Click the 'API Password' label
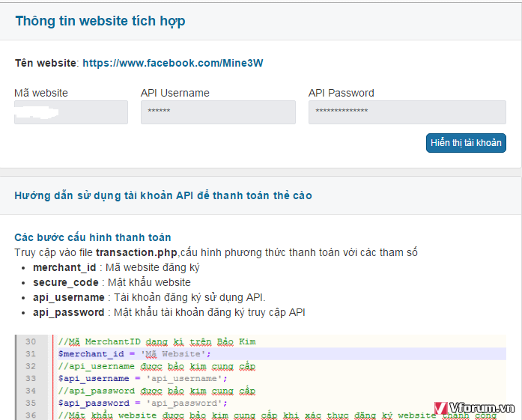This screenshot has width=522, height=420. 342,93
